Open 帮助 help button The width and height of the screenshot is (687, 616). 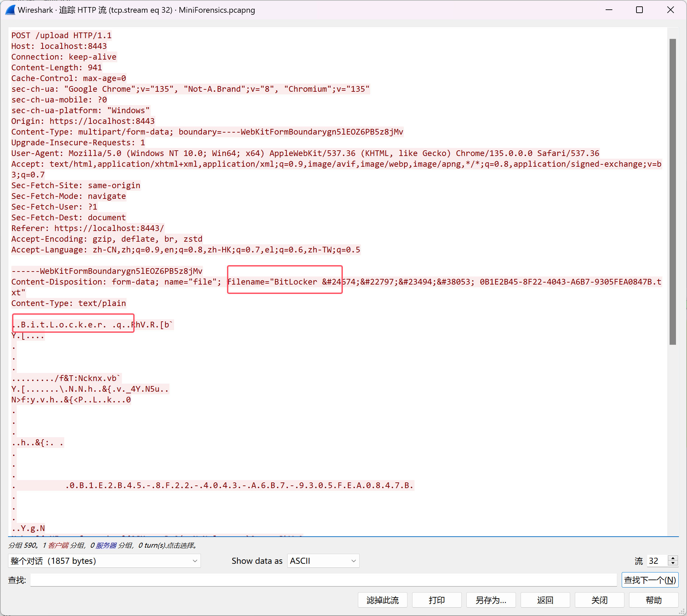point(653,600)
